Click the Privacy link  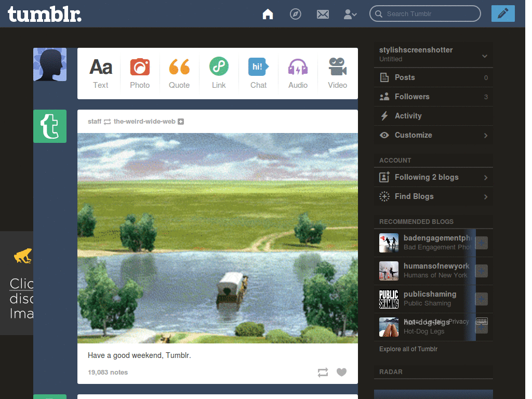[x=458, y=321]
